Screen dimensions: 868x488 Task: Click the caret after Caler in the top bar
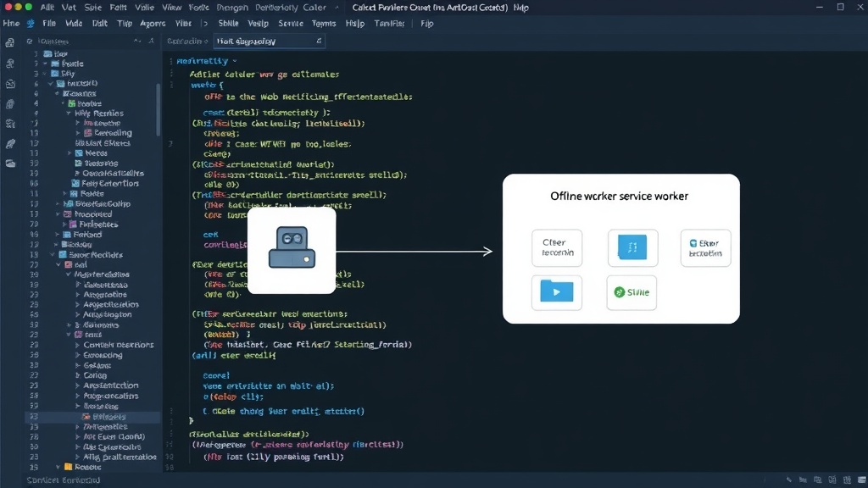coord(337,8)
